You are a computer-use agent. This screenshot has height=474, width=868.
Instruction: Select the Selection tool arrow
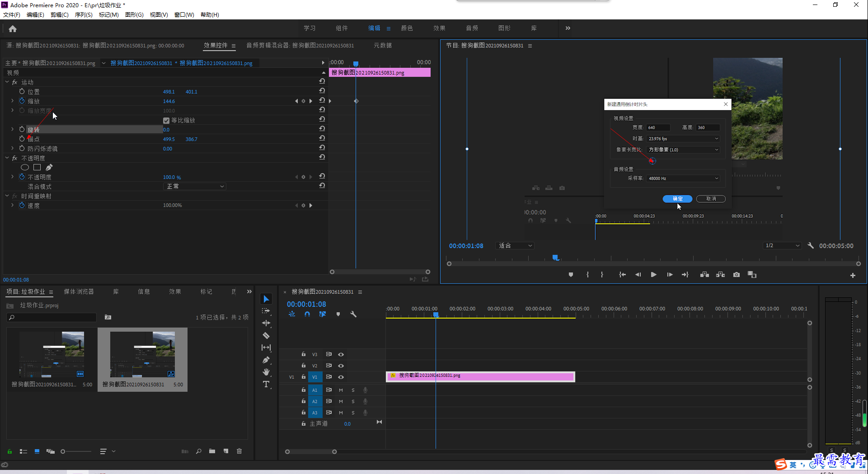tap(266, 299)
